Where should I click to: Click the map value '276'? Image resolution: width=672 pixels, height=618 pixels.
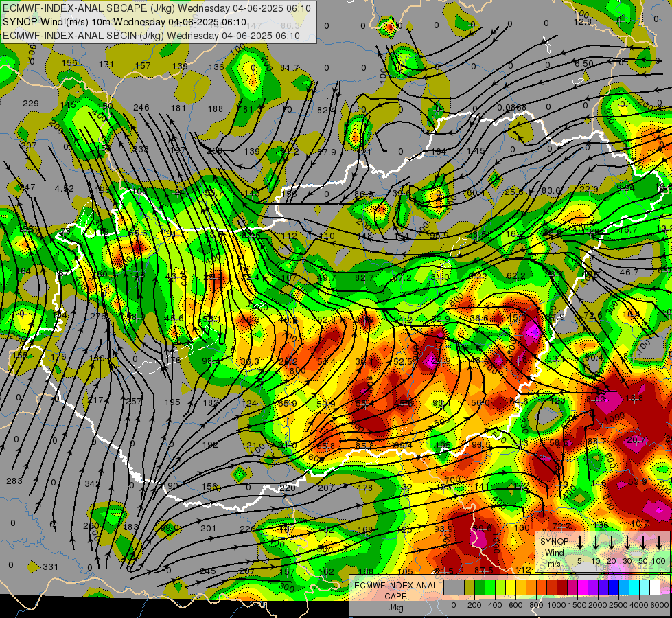tap(97, 316)
